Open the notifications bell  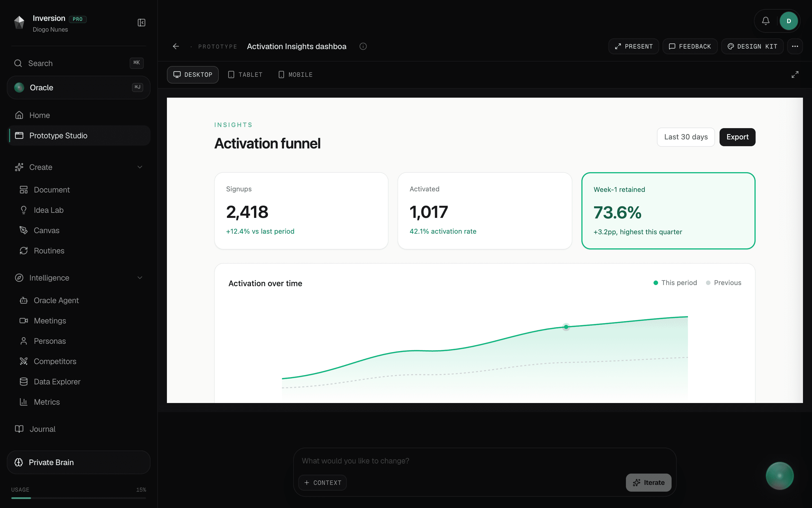tap(765, 21)
